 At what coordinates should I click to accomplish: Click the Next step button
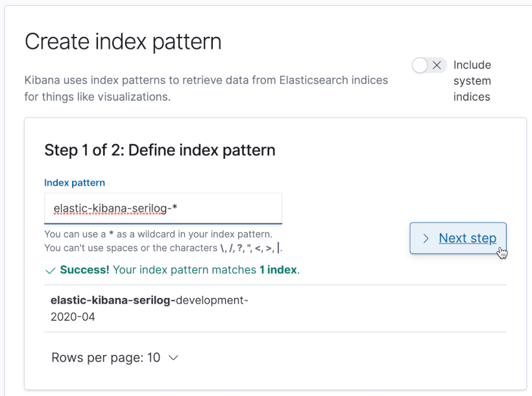point(458,238)
